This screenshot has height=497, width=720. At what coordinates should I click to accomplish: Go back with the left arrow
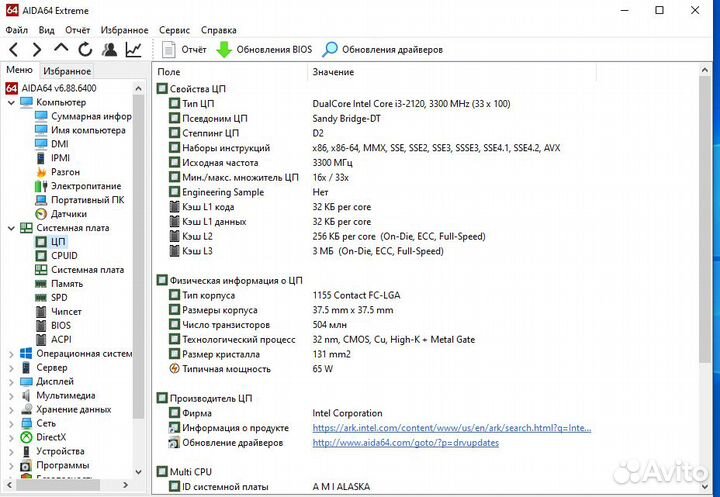(x=14, y=50)
